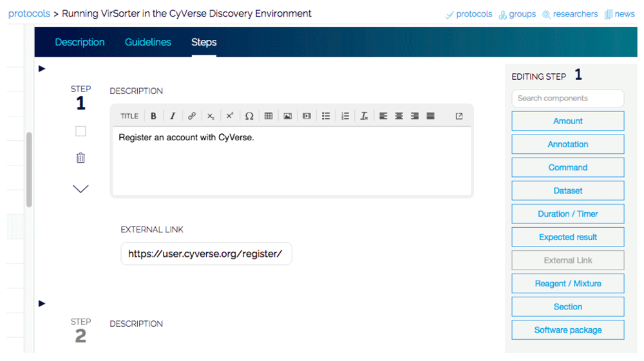Insert a special character with the Omega icon
Screen dimensions: 644x361
tap(249, 116)
